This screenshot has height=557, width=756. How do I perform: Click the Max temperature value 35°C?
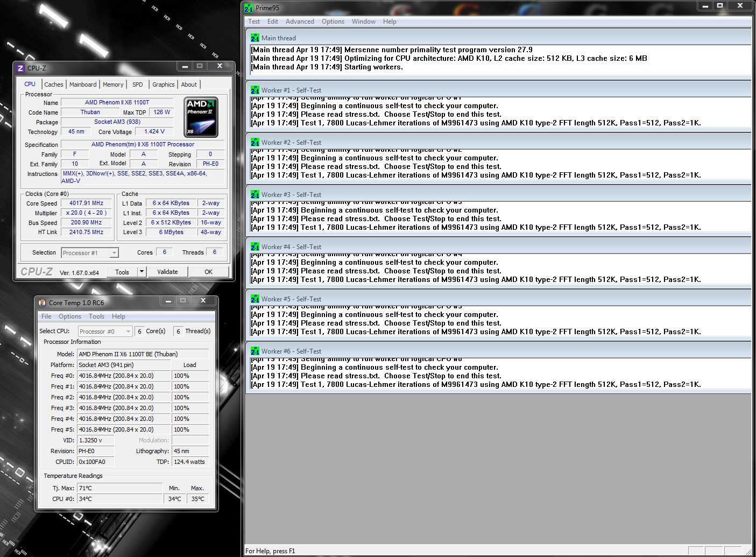point(197,499)
